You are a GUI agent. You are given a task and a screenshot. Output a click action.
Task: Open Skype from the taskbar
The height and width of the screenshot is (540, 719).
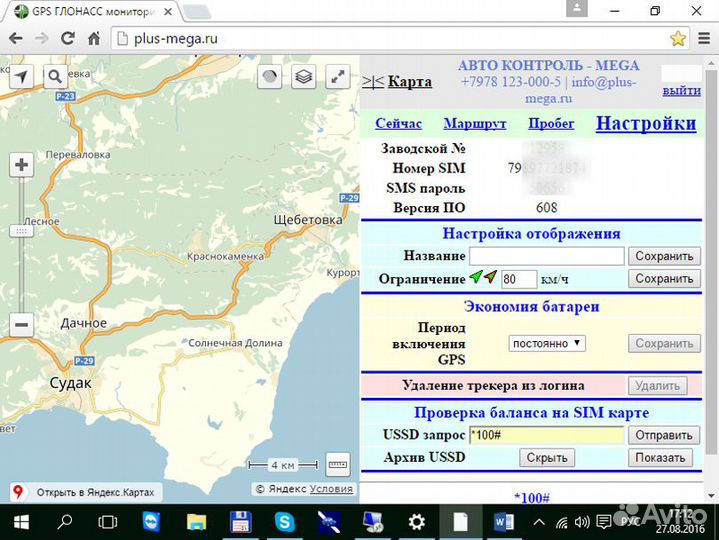[284, 522]
